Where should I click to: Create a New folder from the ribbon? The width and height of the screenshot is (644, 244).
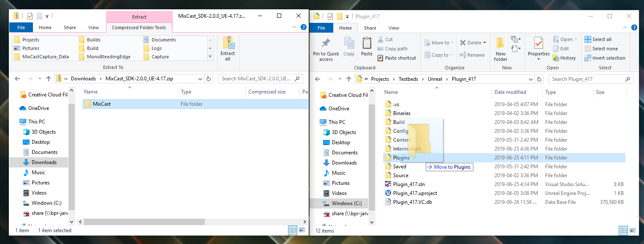point(500,49)
